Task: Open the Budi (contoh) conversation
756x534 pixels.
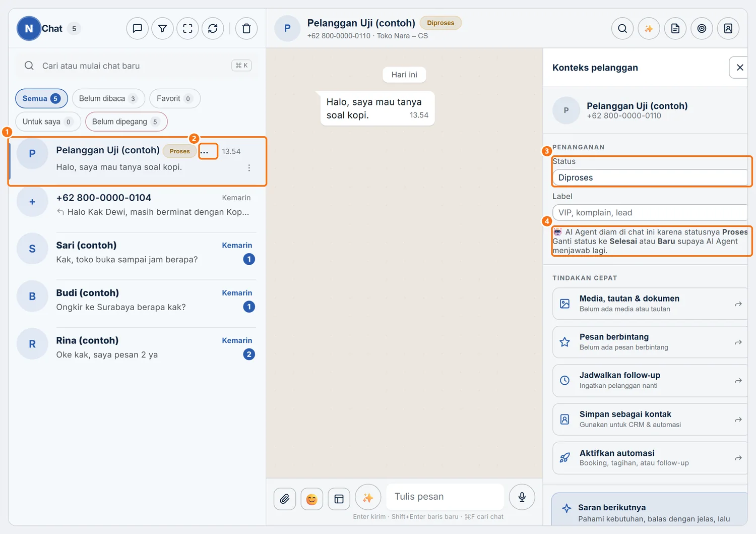Action: click(x=137, y=300)
